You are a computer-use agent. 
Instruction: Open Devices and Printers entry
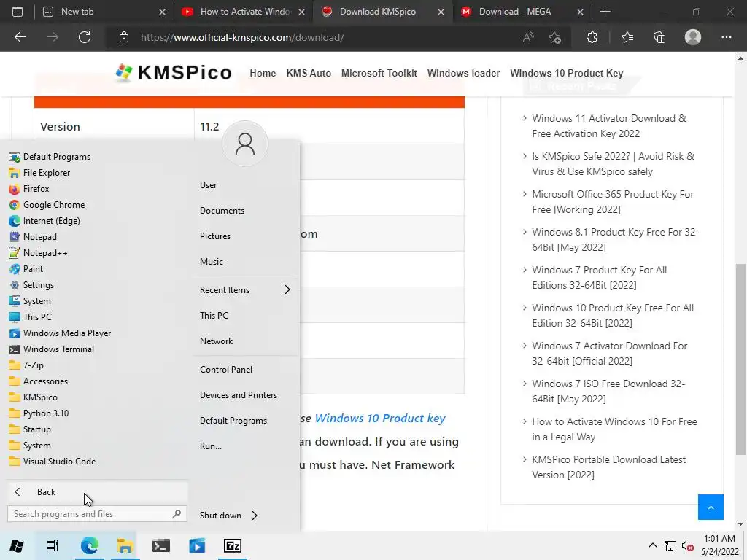tap(239, 395)
